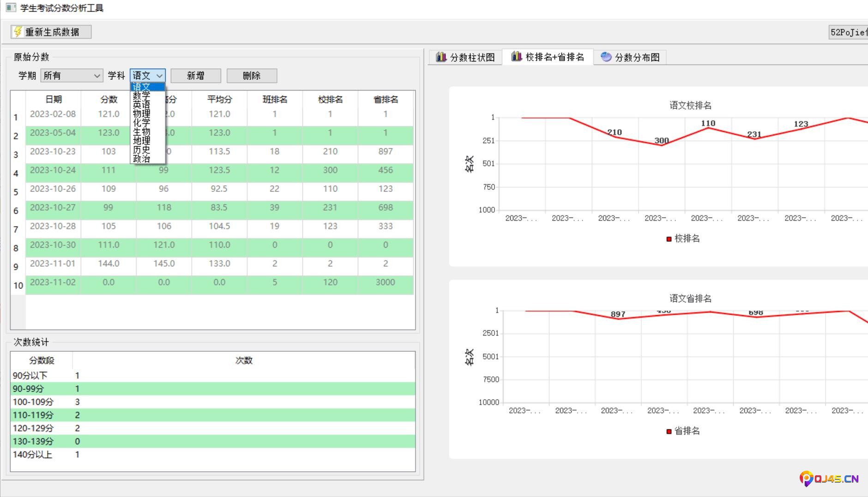Click the bar chart icon of 分数柱状图 tab
Viewport: 868px width, 497px height.
pos(441,57)
